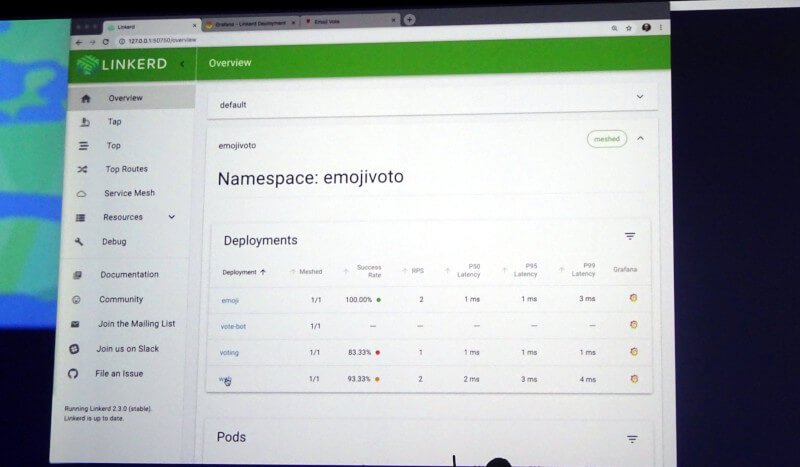Open a new browser tab
The width and height of the screenshot is (800, 467).
tap(410, 19)
